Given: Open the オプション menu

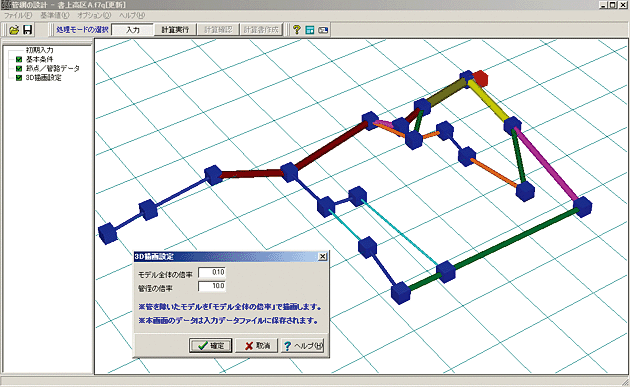Looking at the screenshot, I should (94, 15).
